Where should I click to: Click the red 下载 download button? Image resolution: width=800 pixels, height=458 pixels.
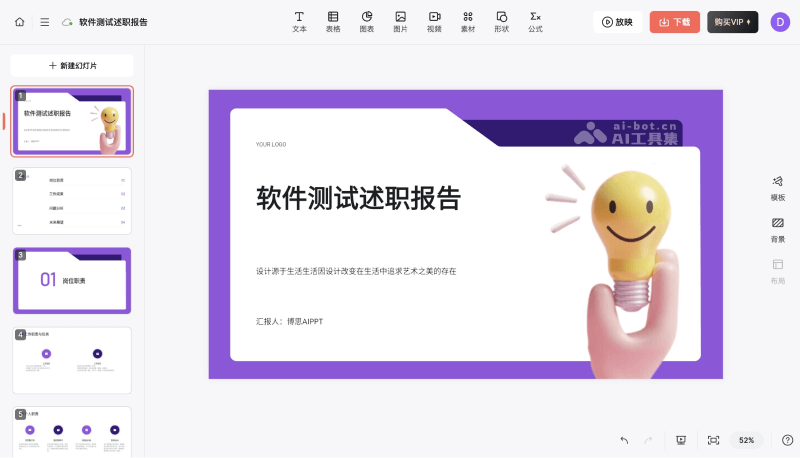(674, 22)
